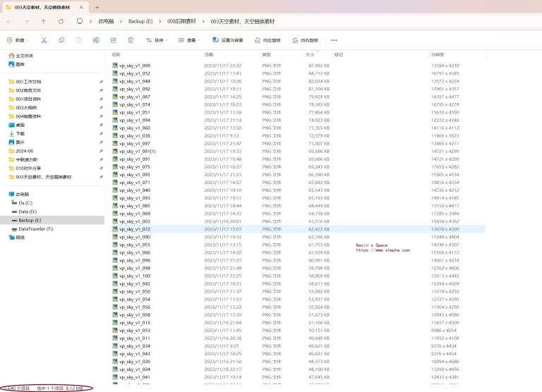Click the Cut scissors icon in toolbar
This screenshot has width=542, height=392.
point(44,40)
